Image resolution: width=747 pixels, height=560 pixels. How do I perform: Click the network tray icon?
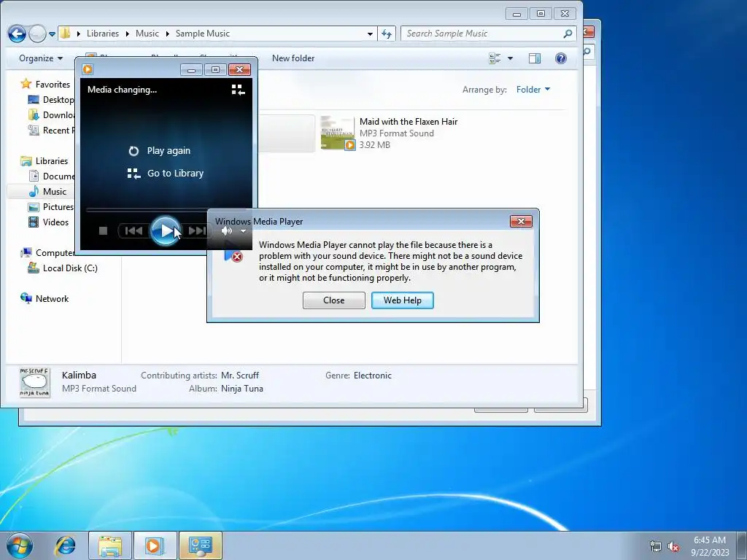tap(656, 546)
